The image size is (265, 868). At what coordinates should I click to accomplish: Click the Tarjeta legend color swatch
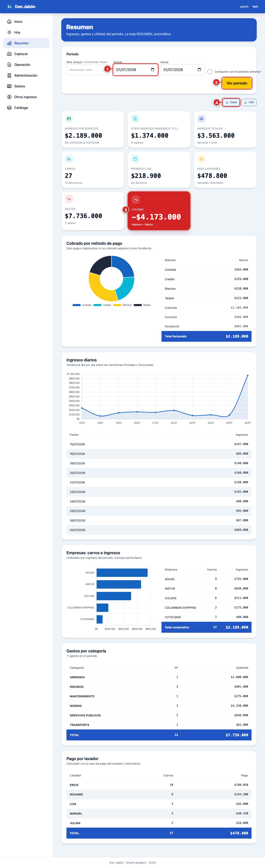tap(138, 305)
